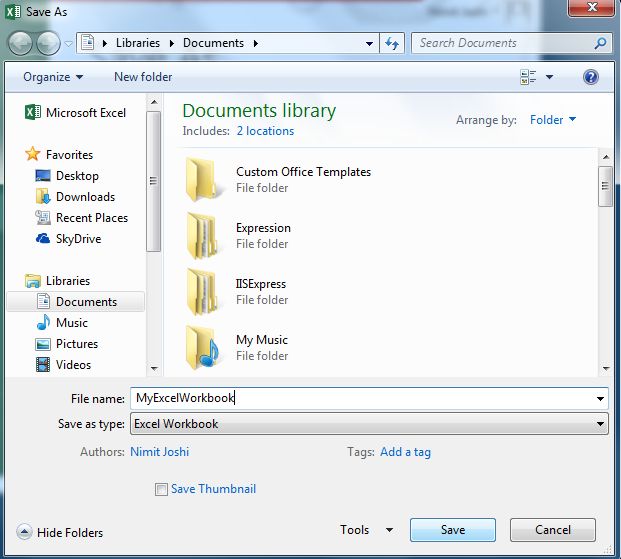
Task: Open the Arrange by Folder dropdown
Action: pyautogui.click(x=553, y=120)
